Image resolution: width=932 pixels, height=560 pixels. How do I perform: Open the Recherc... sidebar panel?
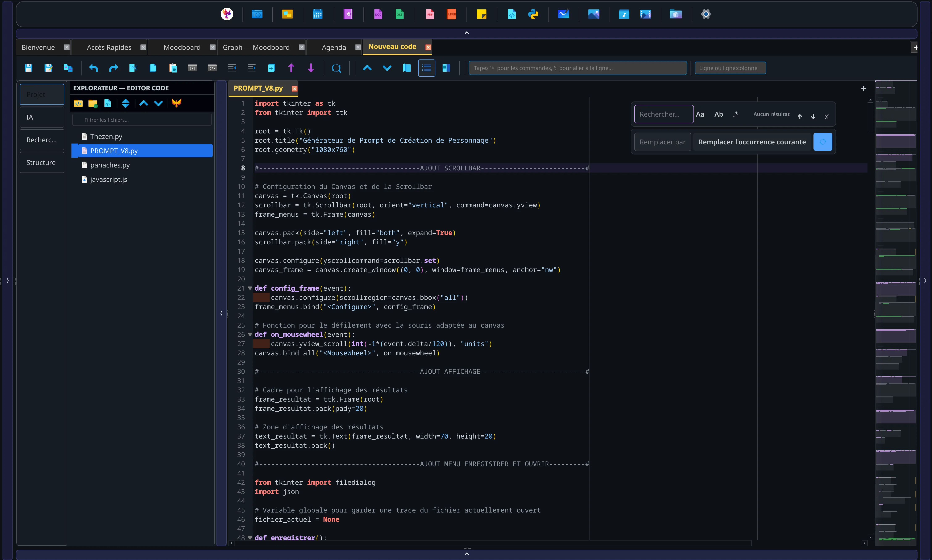(42, 140)
